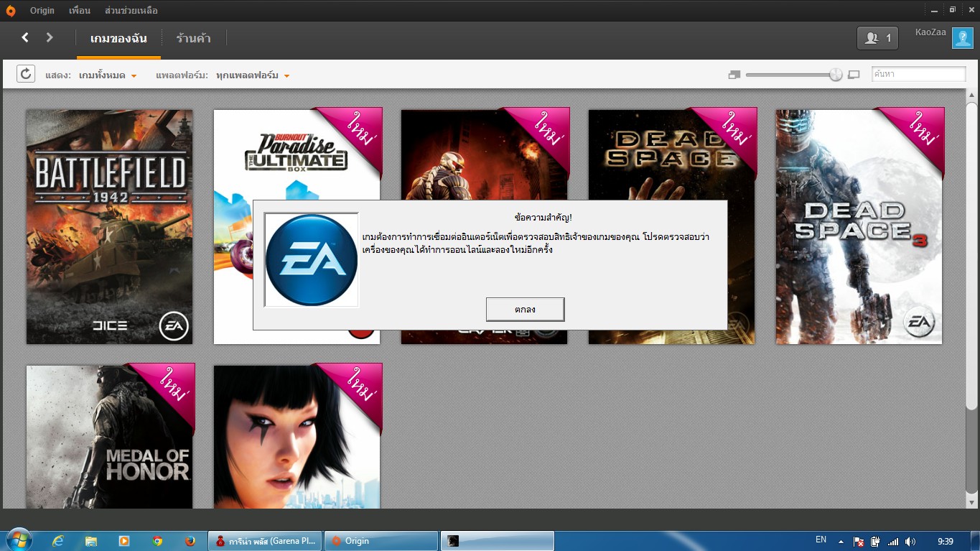The height and width of the screenshot is (551, 980).
Task: Open Windows Media Player from the taskbar
Action: tap(124, 541)
